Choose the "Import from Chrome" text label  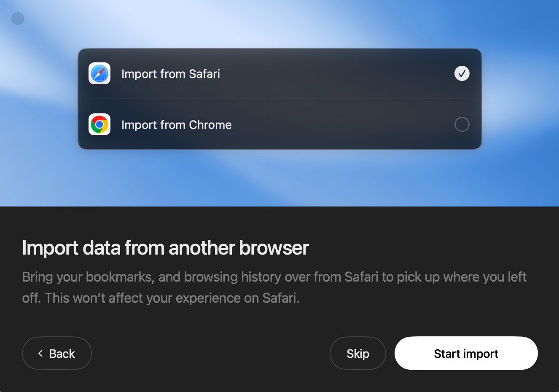176,125
